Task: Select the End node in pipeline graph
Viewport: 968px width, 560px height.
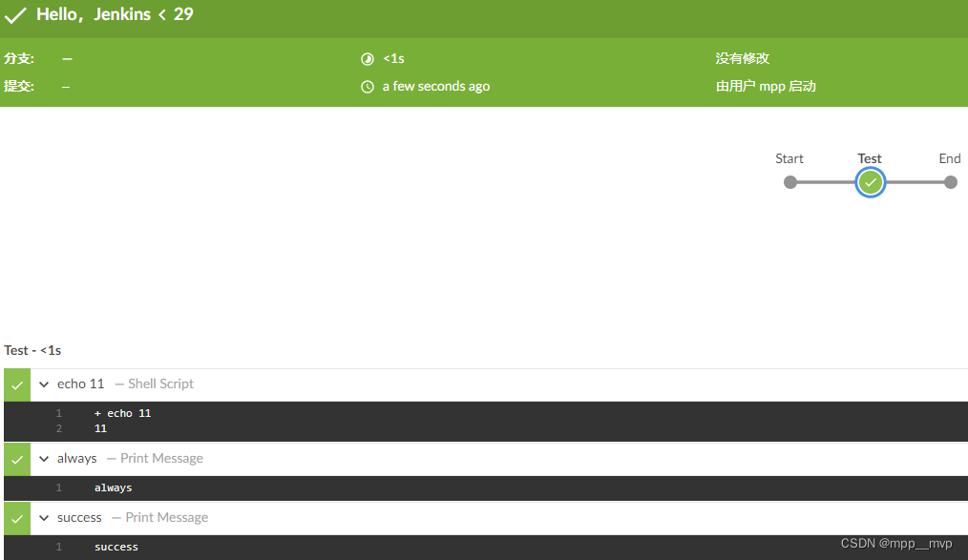Action: point(951,182)
